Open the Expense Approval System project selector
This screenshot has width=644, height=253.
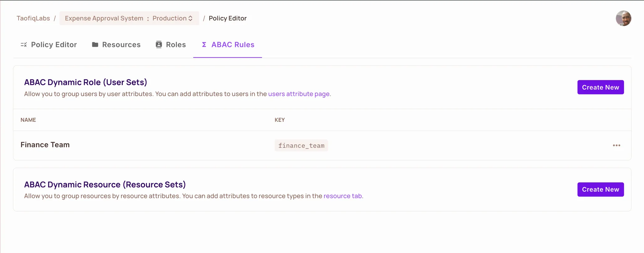tap(104, 18)
